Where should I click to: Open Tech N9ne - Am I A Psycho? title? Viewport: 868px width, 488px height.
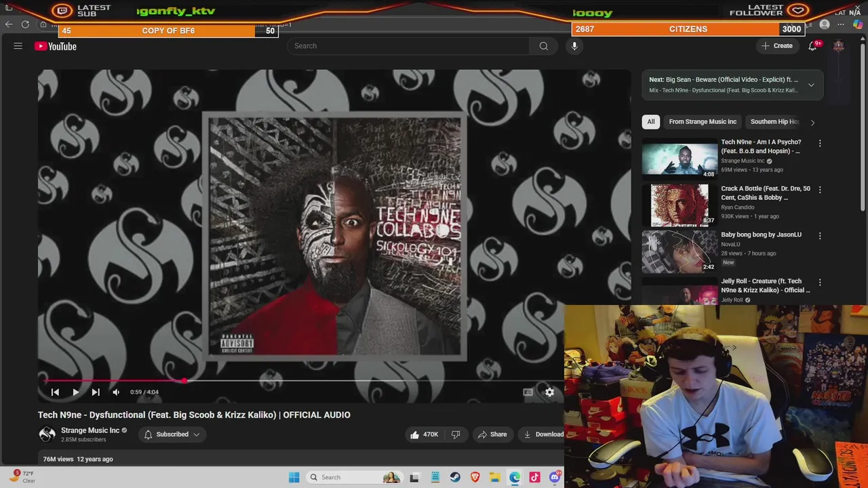(761, 146)
